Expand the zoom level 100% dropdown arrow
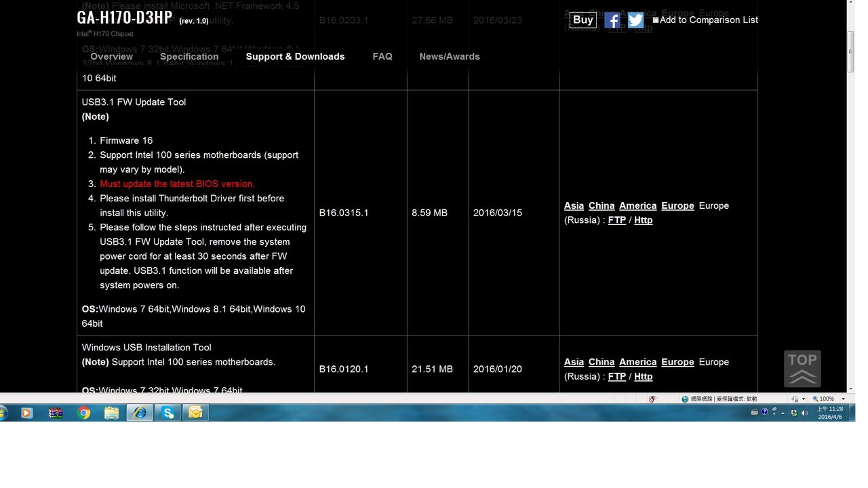This screenshot has width=868, height=488. (x=843, y=399)
